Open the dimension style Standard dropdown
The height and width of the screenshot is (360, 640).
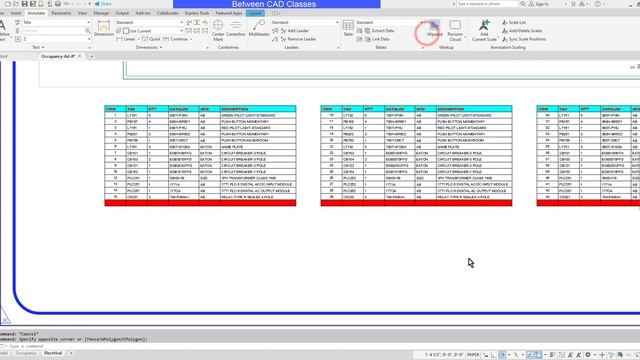[x=149, y=22]
